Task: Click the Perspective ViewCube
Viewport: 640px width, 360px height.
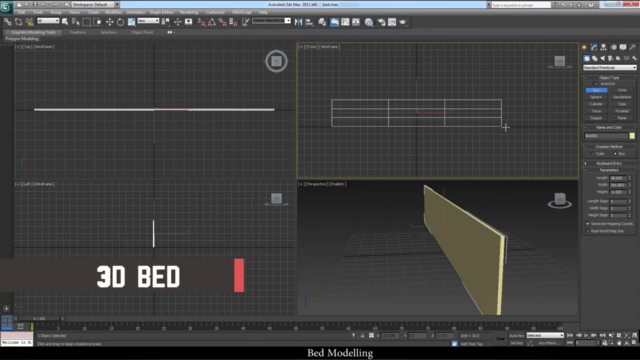Action: click(560, 200)
